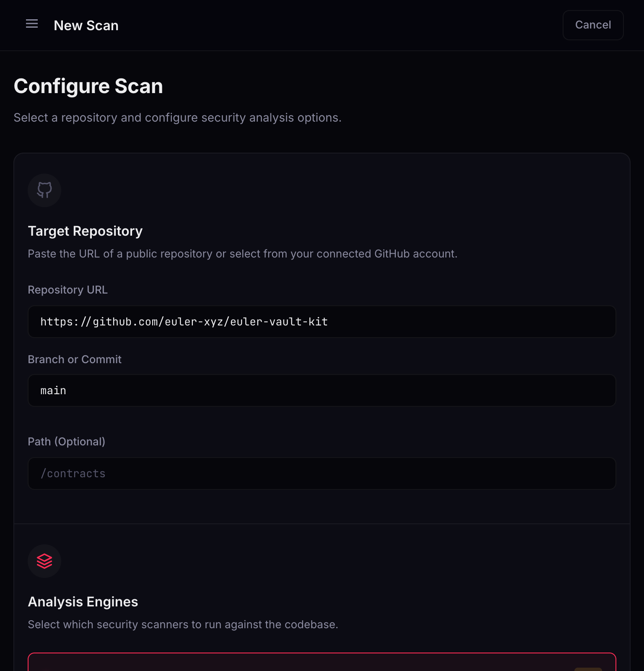The height and width of the screenshot is (671, 644).
Task: Click the Configure Scan heading
Action: (x=88, y=86)
